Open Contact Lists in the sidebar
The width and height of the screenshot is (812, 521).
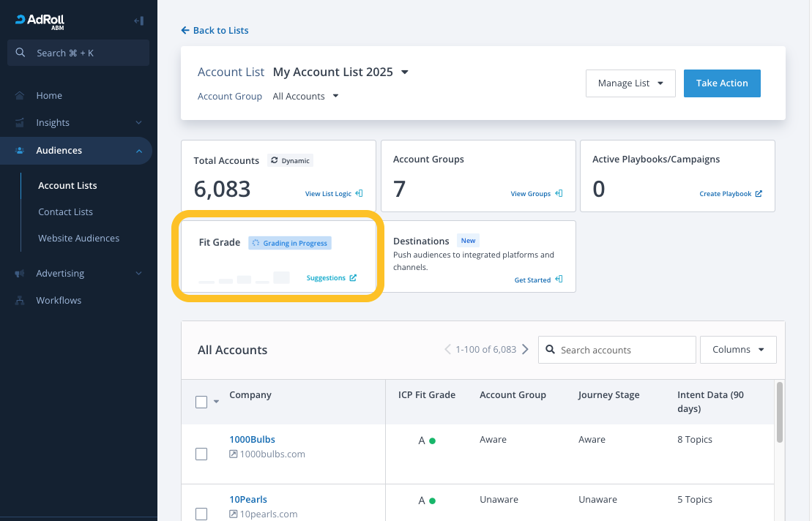coord(65,212)
